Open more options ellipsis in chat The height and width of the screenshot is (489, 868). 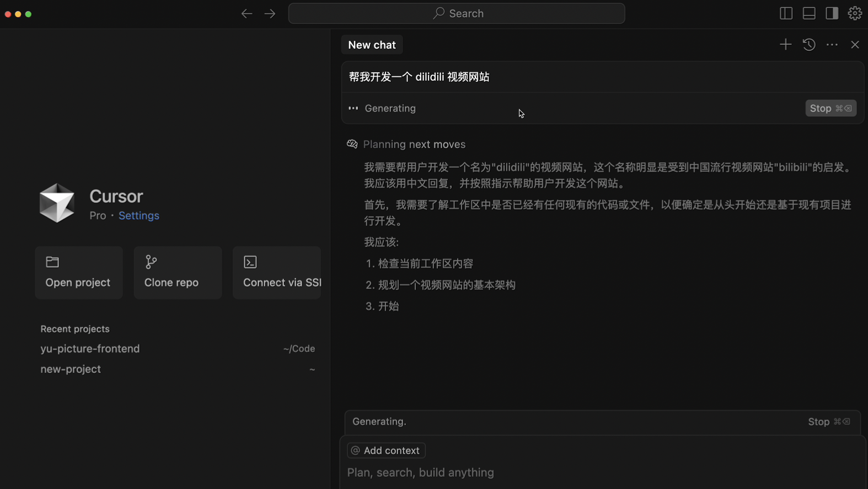[832, 45]
